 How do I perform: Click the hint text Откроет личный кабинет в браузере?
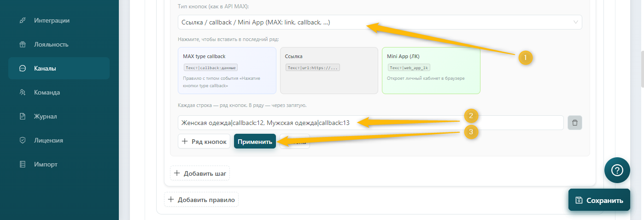pos(426,78)
